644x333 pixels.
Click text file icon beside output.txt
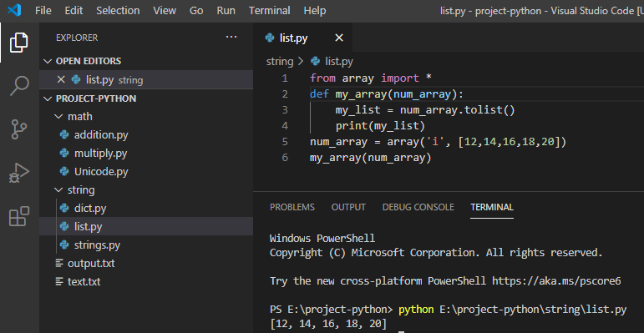[x=59, y=263]
